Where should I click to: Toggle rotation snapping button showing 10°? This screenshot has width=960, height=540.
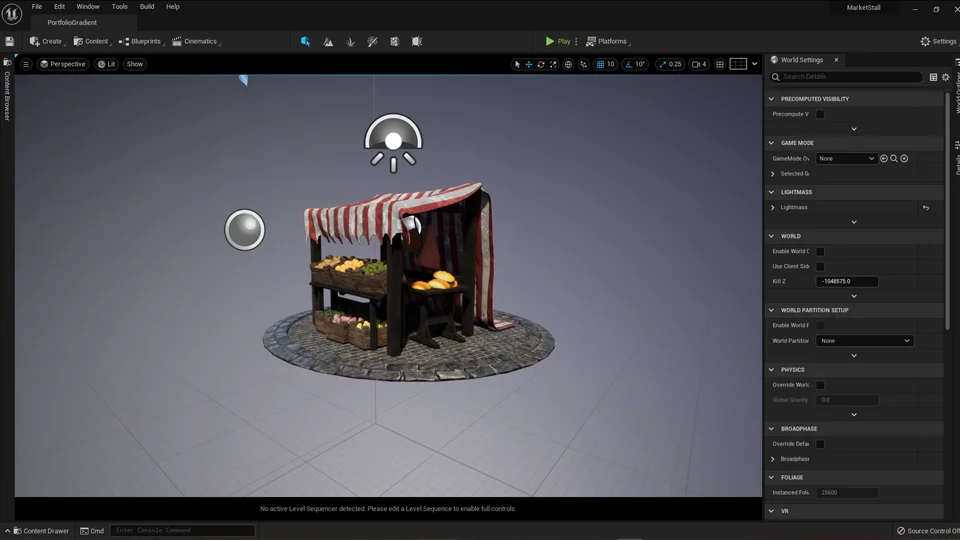coord(636,64)
